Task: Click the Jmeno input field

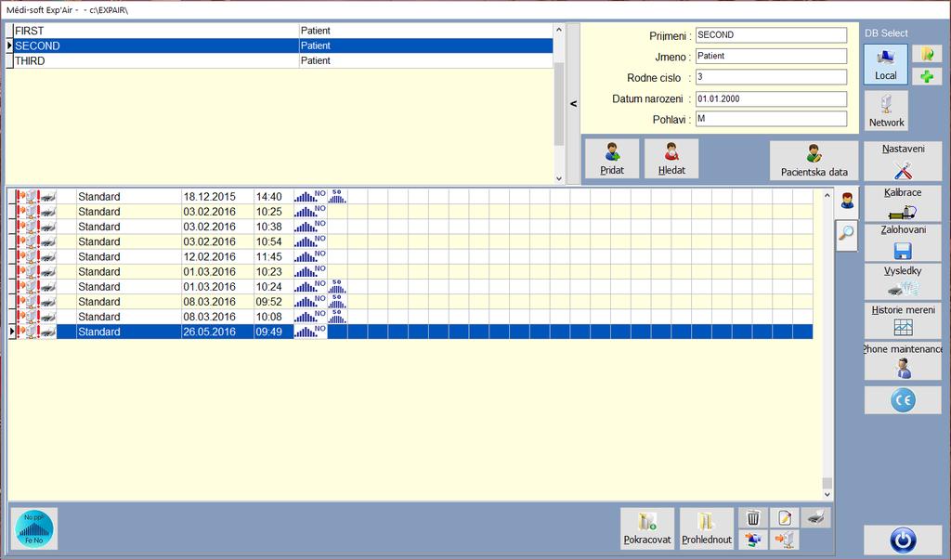Action: [x=771, y=56]
